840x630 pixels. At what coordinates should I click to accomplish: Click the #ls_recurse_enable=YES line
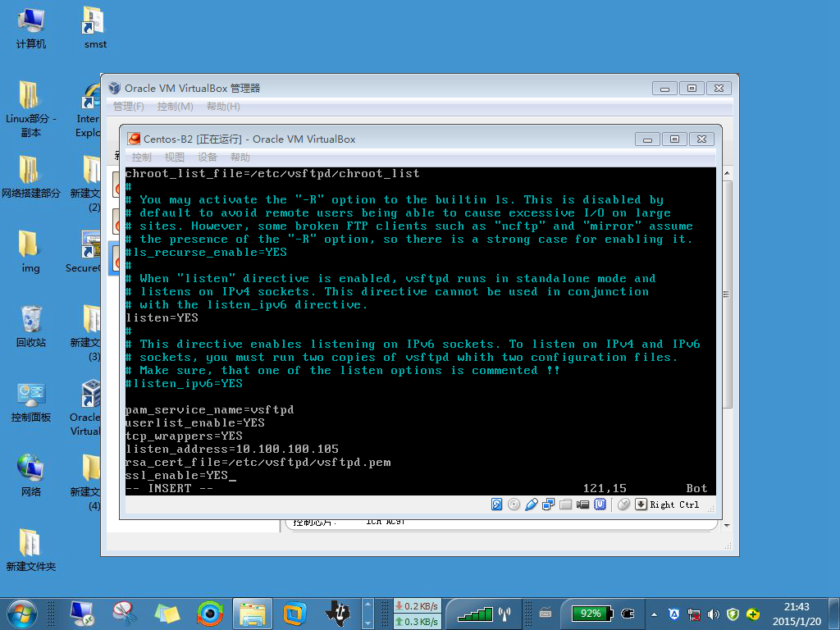pyautogui.click(x=206, y=253)
